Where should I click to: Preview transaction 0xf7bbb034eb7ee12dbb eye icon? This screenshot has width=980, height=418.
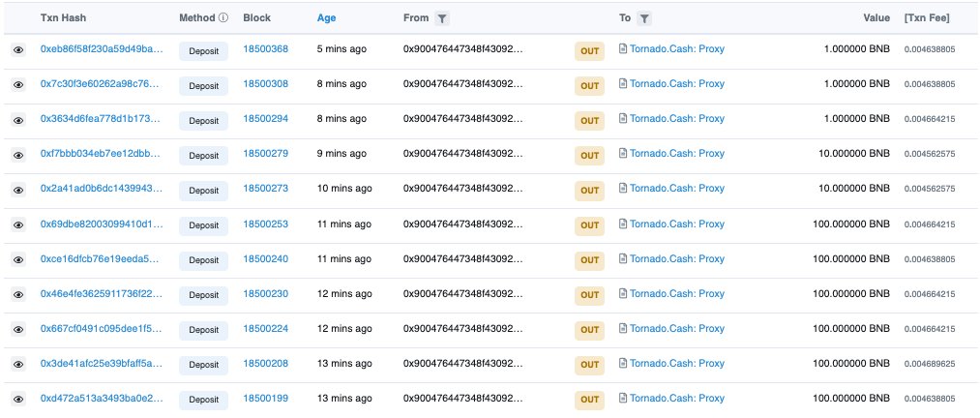pos(18,155)
